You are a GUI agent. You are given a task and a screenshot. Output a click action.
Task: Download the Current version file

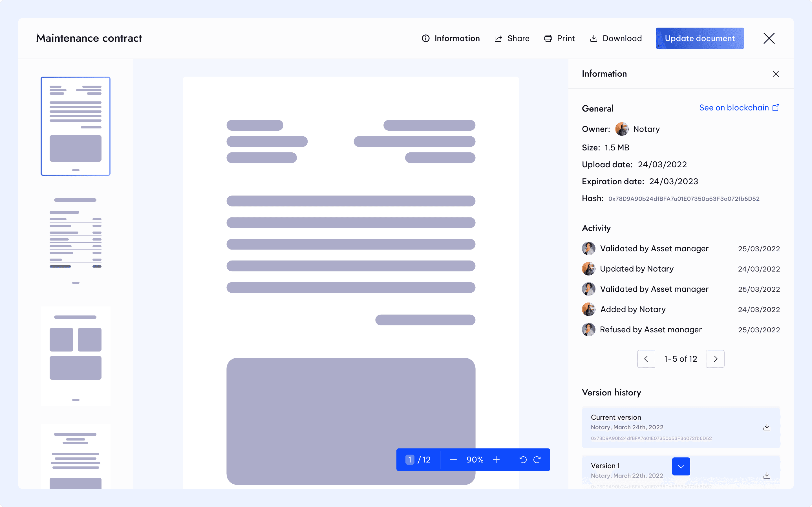click(x=767, y=427)
